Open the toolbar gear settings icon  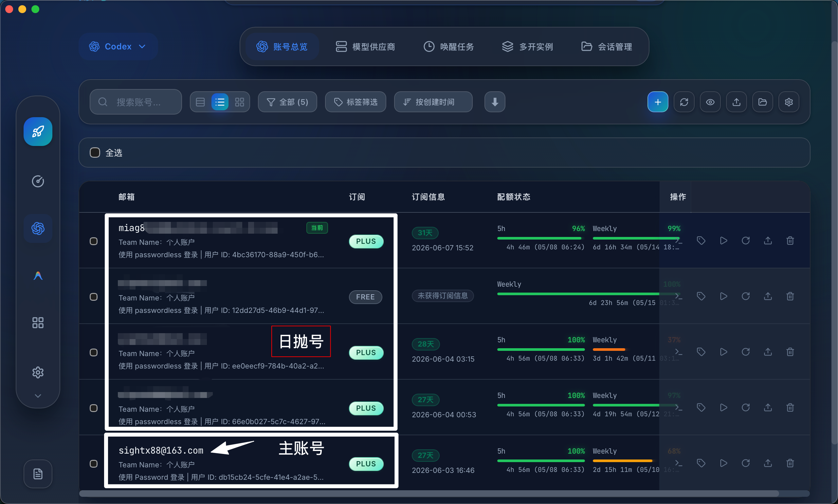click(788, 102)
